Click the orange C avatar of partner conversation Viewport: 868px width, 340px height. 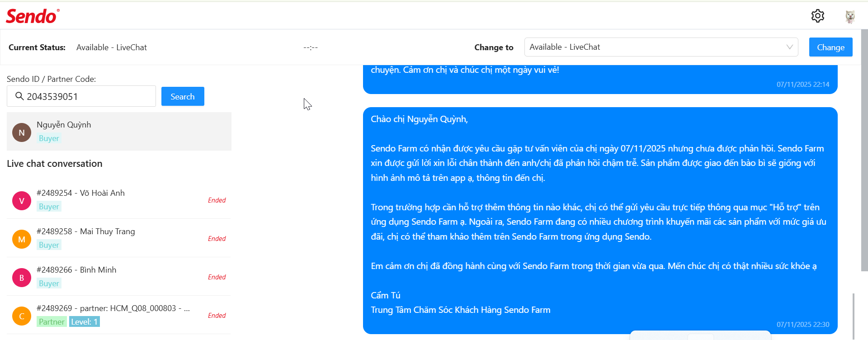(x=22, y=316)
